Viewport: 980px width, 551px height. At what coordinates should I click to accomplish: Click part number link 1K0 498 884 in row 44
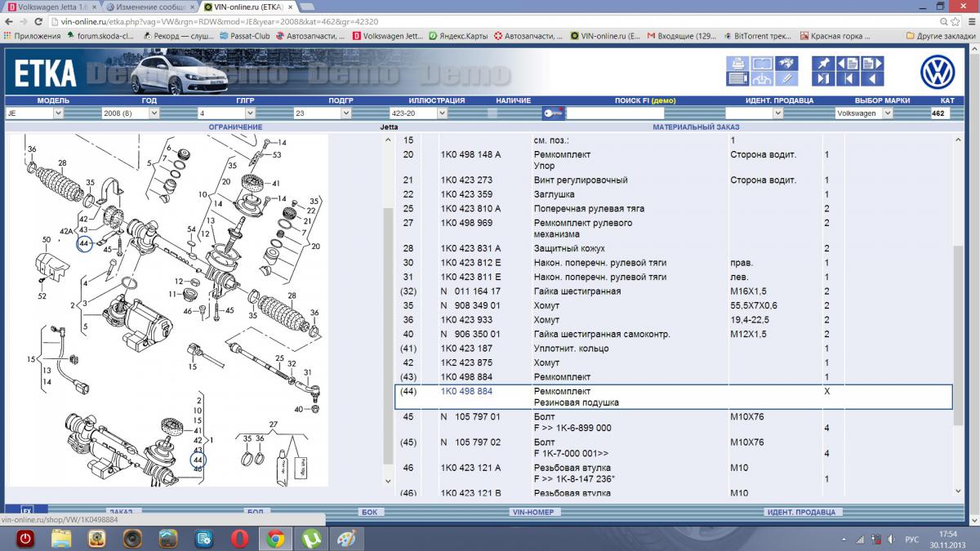tap(466, 391)
